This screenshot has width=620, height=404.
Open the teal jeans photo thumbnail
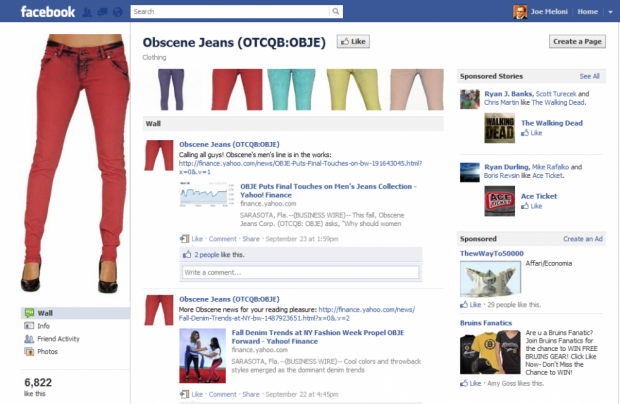point(291,89)
